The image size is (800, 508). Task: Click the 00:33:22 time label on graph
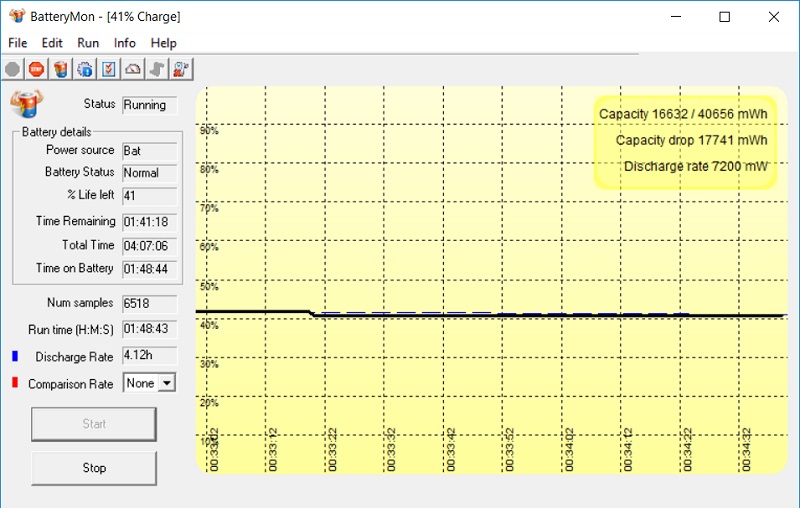click(332, 449)
